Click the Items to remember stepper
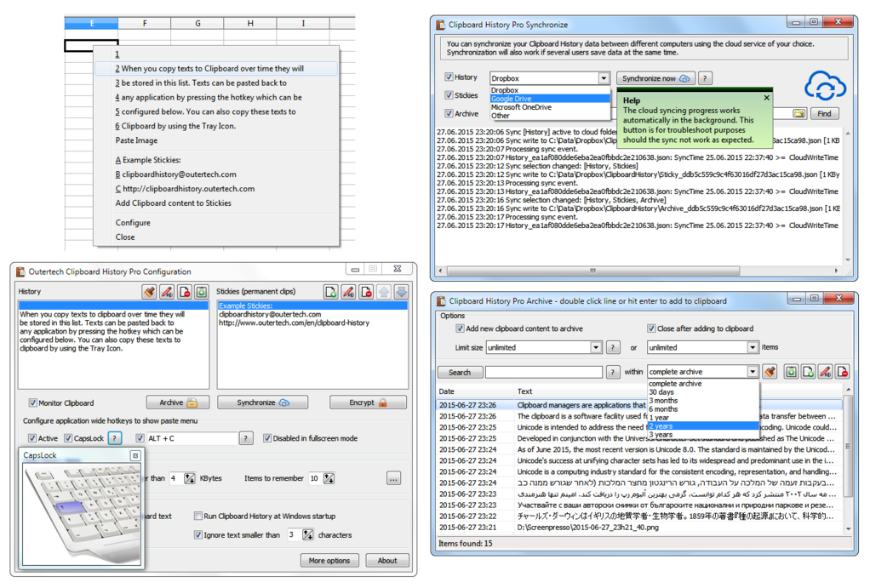This screenshot has height=588, width=870. click(x=329, y=478)
